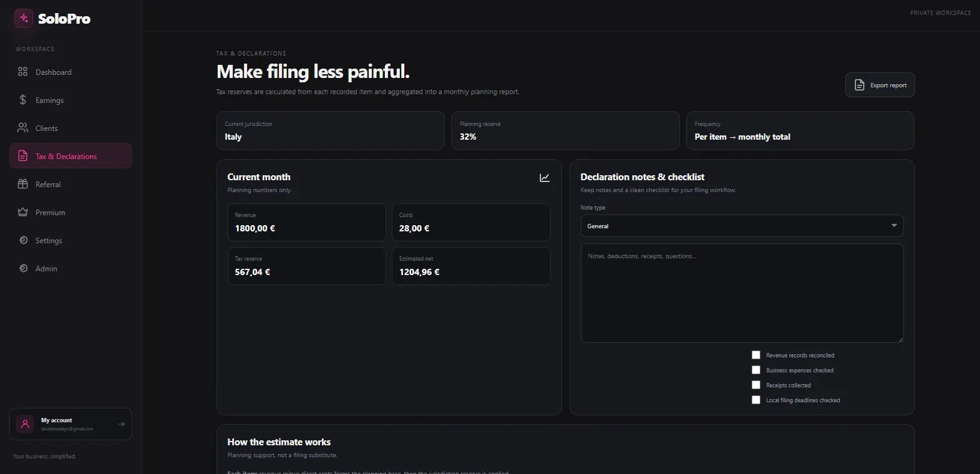Screen dimensions: 980x474
Task: Click the Admin gear icon
Action: coord(23,268)
